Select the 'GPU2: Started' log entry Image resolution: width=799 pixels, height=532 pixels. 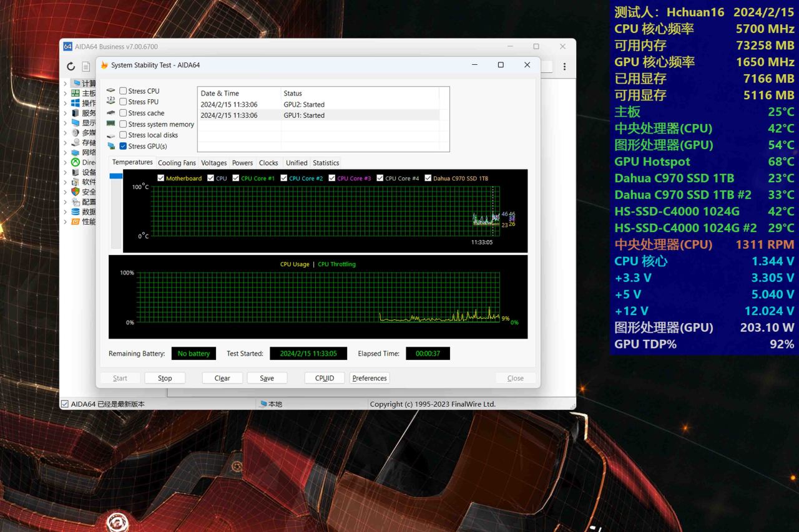pos(318,104)
